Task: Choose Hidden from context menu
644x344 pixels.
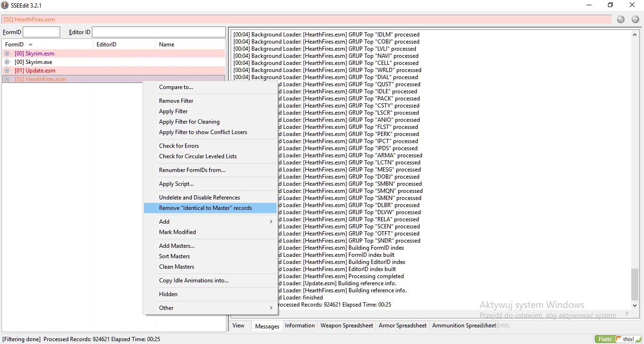Action: point(210,294)
